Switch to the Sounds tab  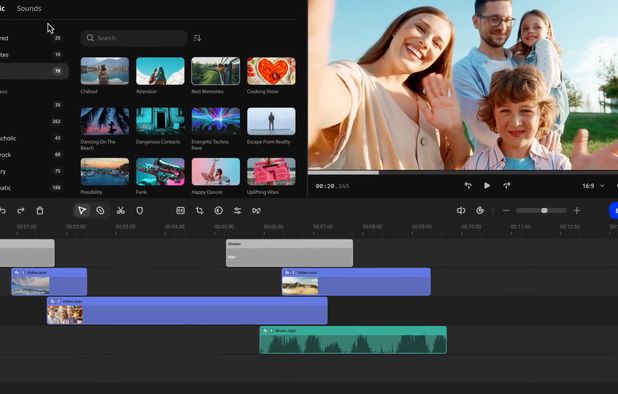tap(29, 8)
